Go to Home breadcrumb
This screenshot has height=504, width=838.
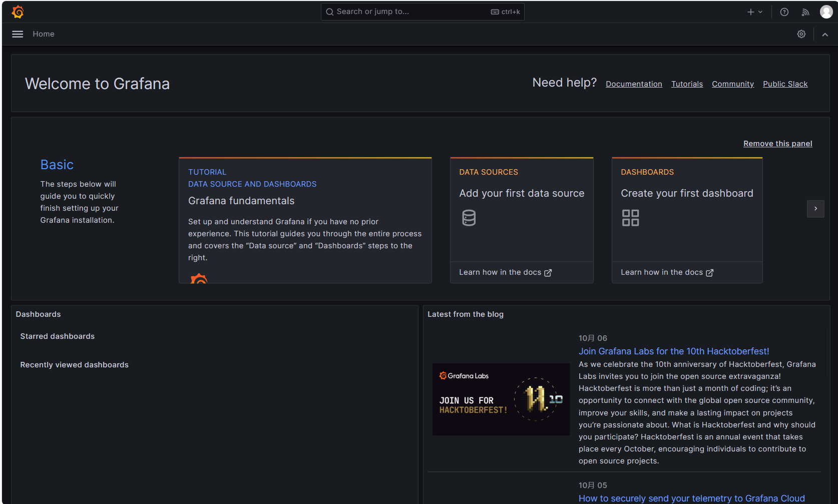(x=44, y=34)
